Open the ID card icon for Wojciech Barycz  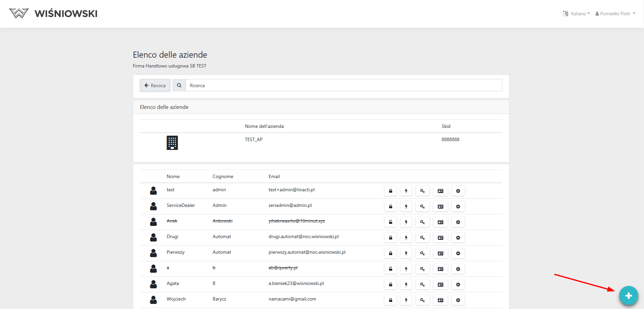point(440,300)
